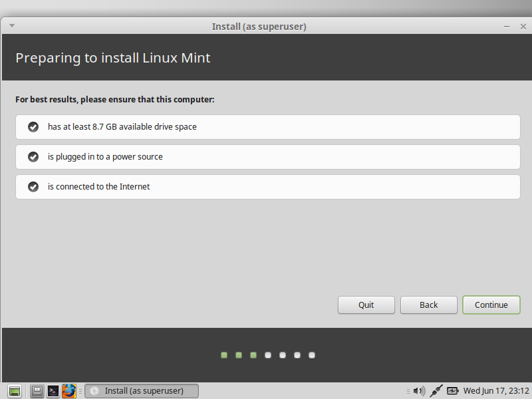Quit the installer
The height and width of the screenshot is (399, 532).
click(x=366, y=305)
